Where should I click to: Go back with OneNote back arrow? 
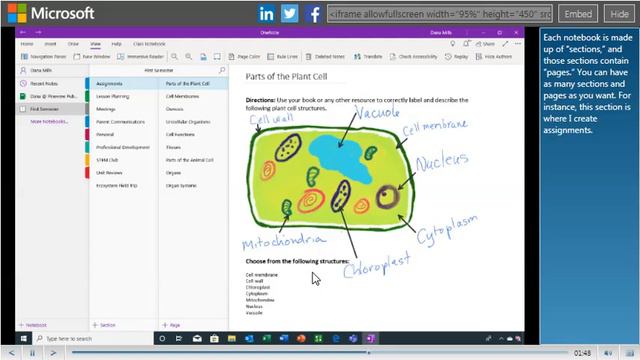coord(23,32)
